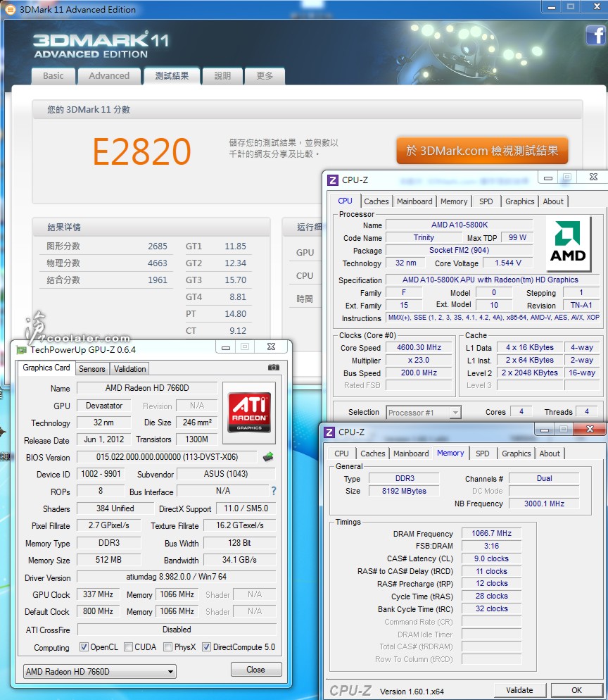Open the 測試結果 tab in 3DMark

click(x=172, y=76)
